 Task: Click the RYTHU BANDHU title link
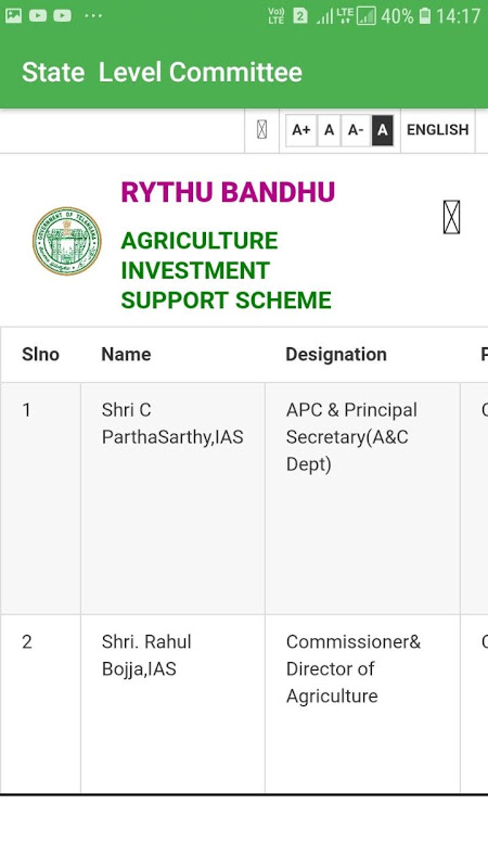click(x=228, y=192)
